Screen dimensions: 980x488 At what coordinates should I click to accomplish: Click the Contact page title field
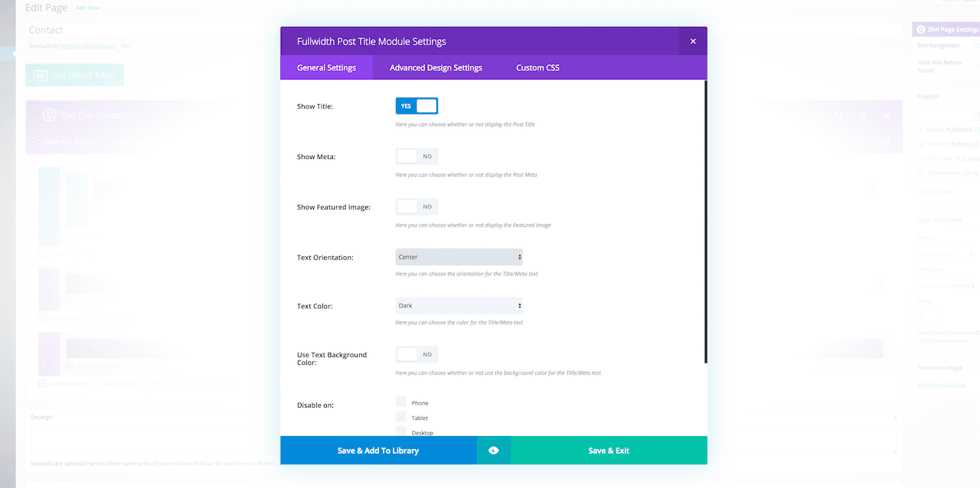(x=464, y=30)
